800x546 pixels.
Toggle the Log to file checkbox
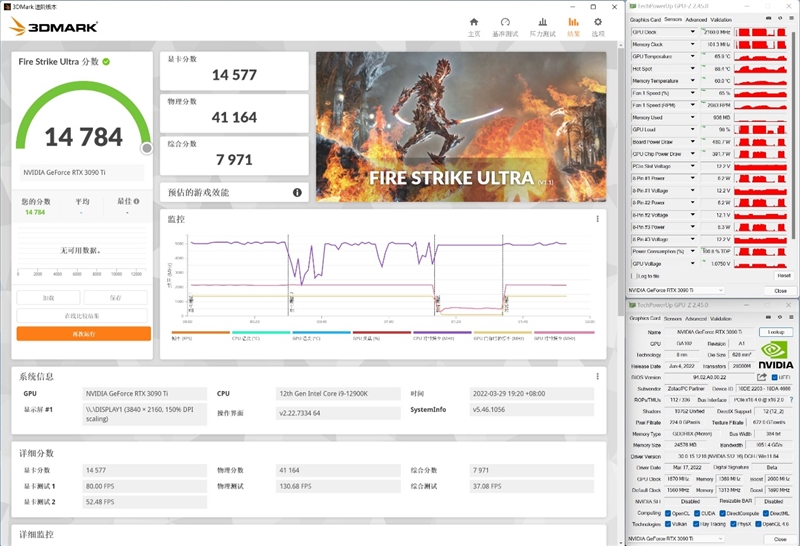(x=634, y=276)
